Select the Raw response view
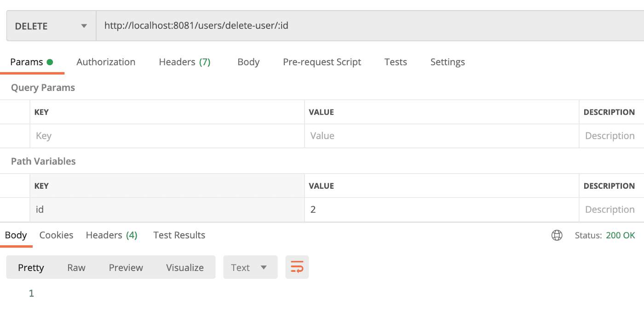 click(x=76, y=267)
